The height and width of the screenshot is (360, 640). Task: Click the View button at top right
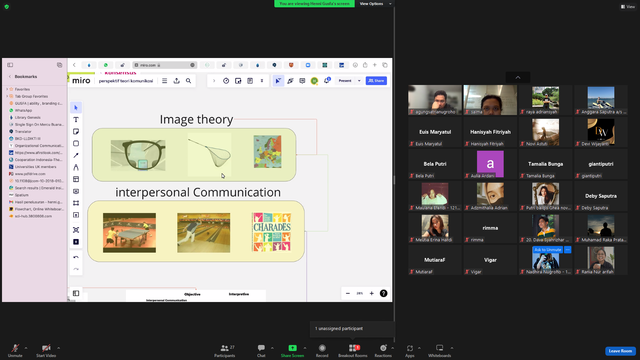(628, 7)
